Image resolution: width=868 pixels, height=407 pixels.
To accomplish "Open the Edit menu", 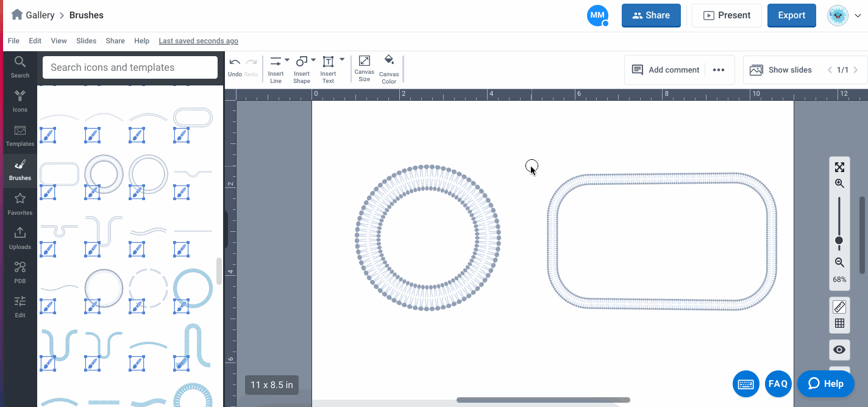I will point(35,41).
